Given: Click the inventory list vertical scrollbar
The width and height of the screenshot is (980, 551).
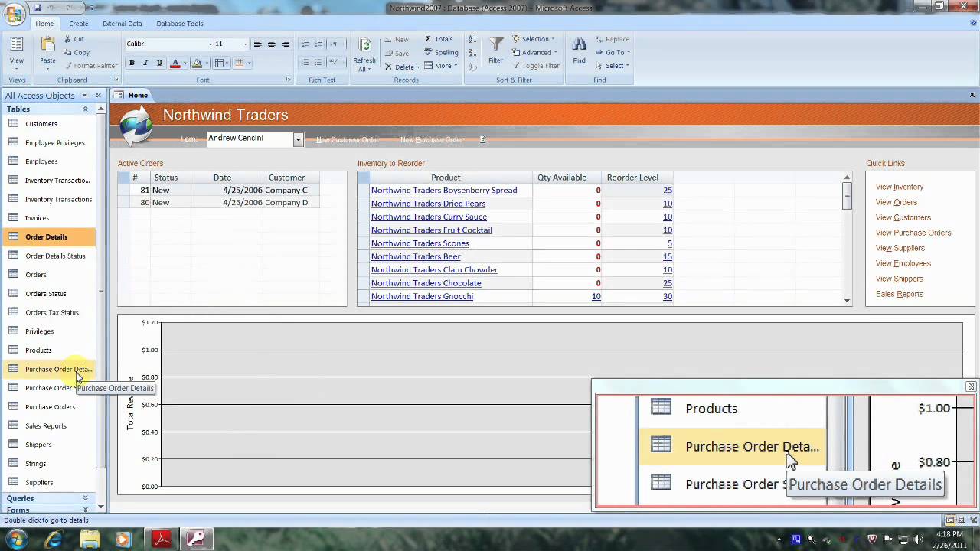Looking at the screenshot, I should point(847,239).
